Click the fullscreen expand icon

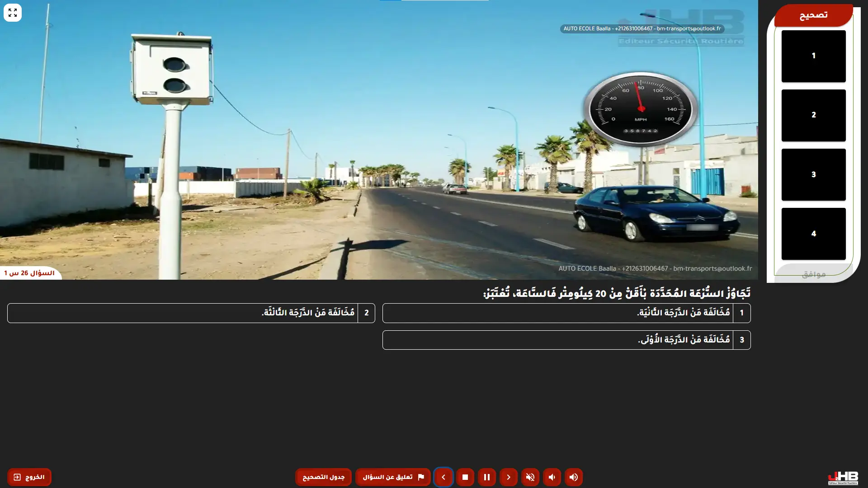tap(13, 13)
